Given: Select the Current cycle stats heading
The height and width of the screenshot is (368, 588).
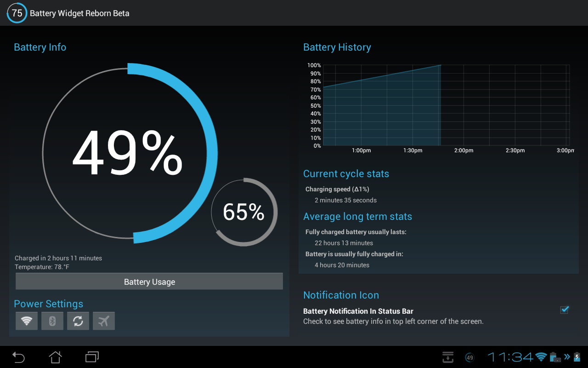Looking at the screenshot, I should pos(346,174).
